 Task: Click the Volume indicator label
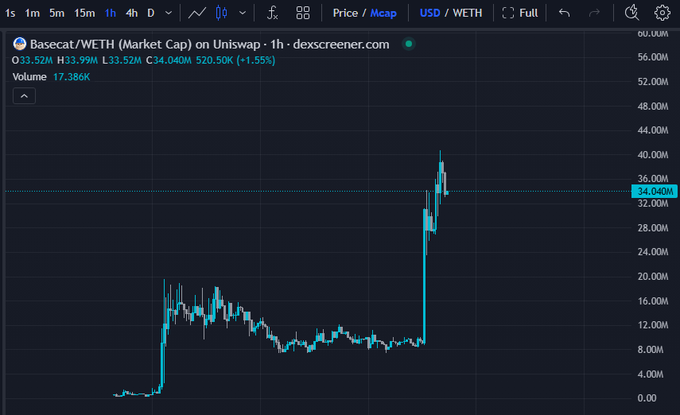[29, 77]
